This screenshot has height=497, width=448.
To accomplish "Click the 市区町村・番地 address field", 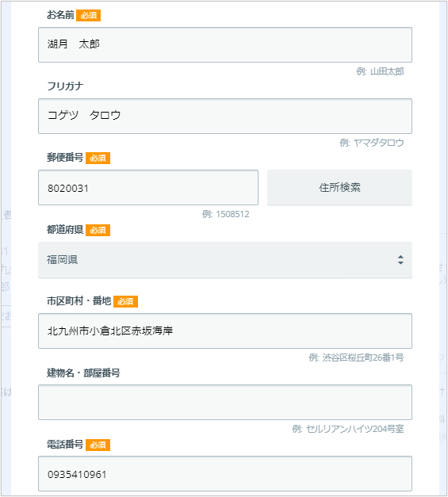I will tap(225, 331).
